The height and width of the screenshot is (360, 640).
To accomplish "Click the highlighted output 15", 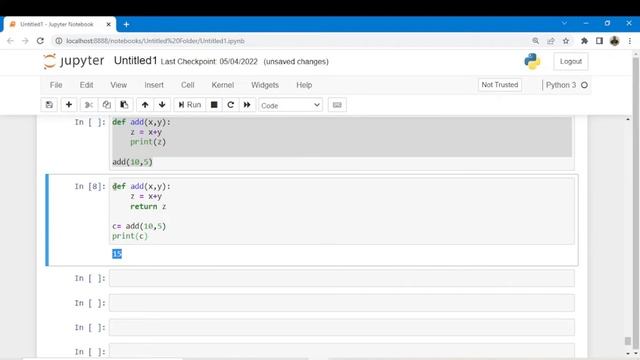I will point(117,254).
